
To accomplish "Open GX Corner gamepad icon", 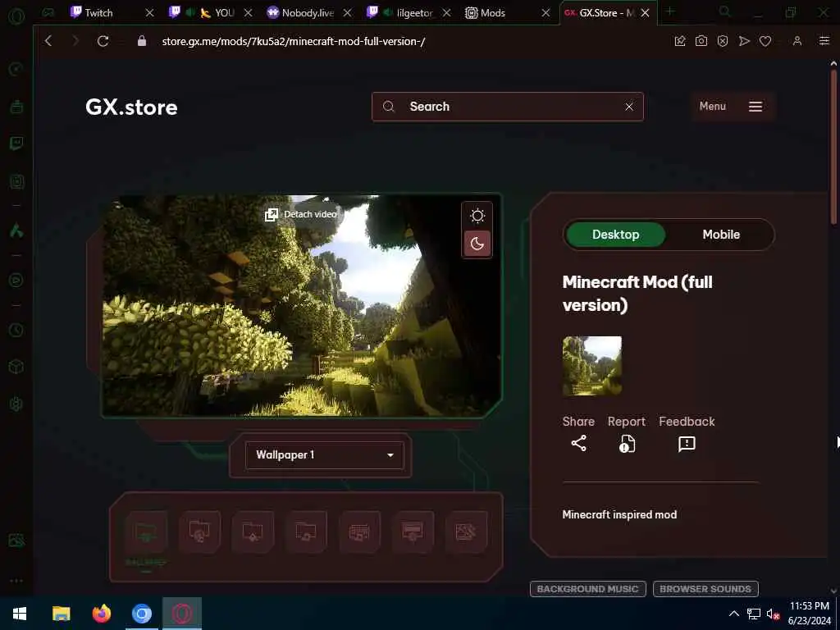I will tap(48, 13).
